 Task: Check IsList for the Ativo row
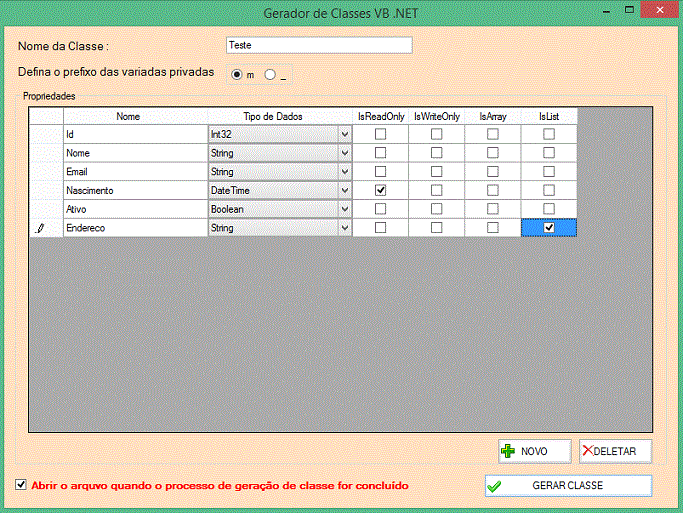pyautogui.click(x=549, y=209)
